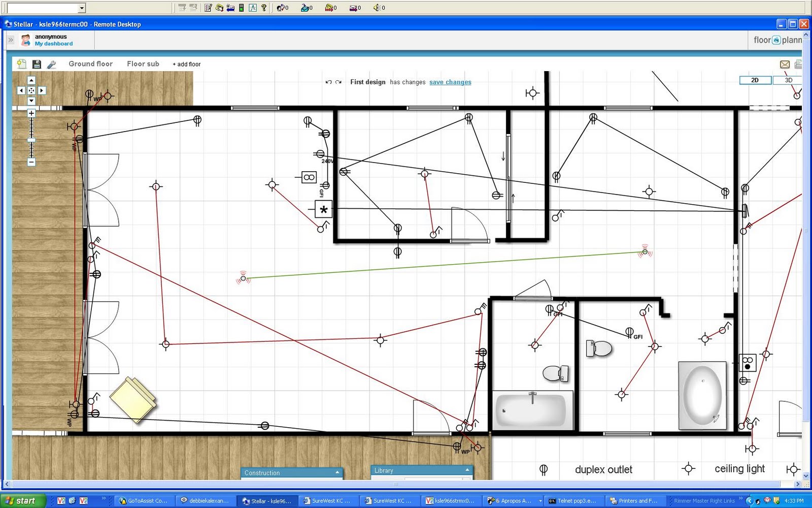Viewport: 812px width, 508px height.
Task: Select the Ground floor tab
Action: pos(91,63)
